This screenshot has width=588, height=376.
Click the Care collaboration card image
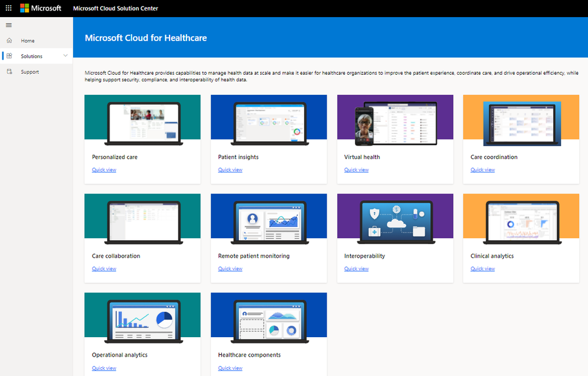tap(142, 219)
